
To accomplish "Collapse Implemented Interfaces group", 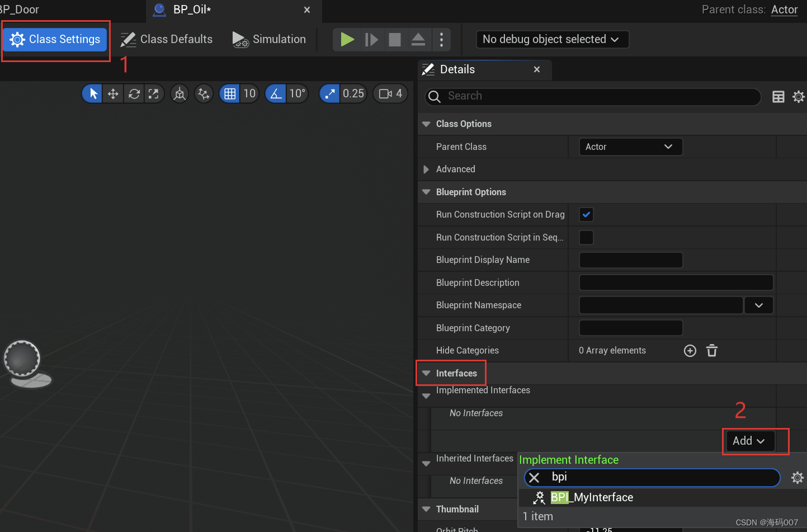I will [x=426, y=396].
